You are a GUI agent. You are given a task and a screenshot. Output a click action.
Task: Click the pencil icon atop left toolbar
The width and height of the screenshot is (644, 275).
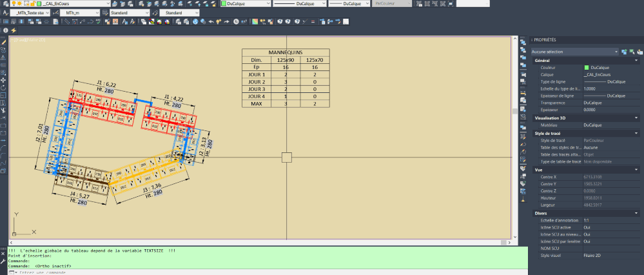(3, 42)
